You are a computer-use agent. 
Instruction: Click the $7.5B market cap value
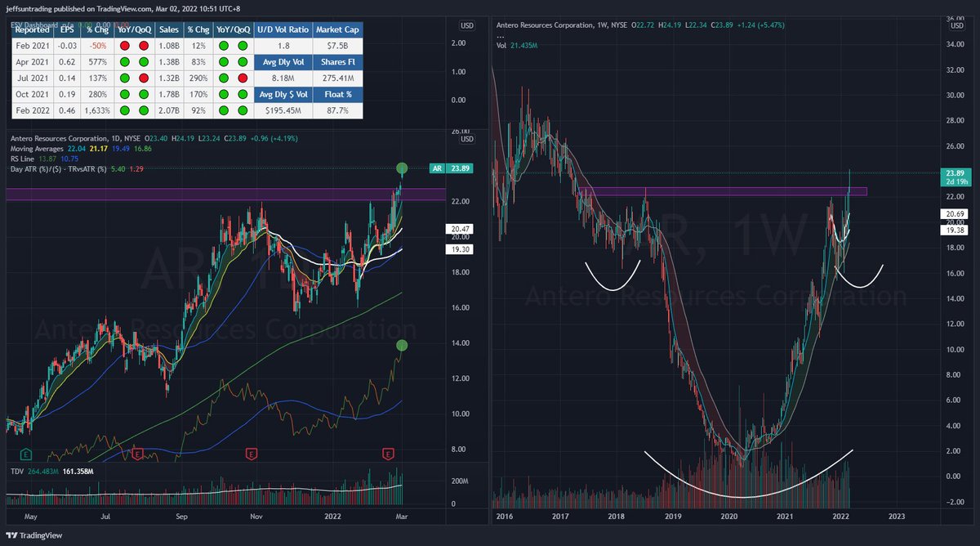336,46
